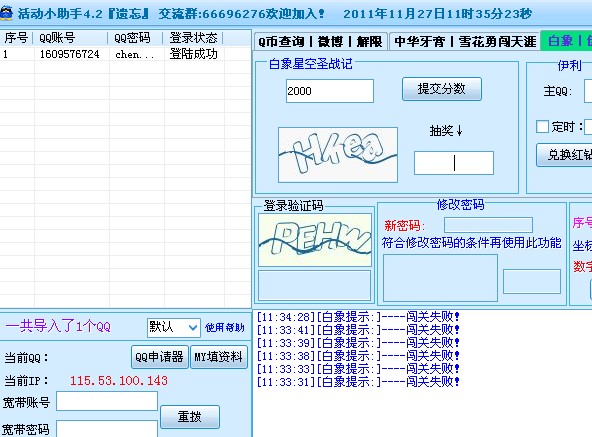Sort by 登录状态 column header
This screenshot has height=437, width=592.
(194, 38)
